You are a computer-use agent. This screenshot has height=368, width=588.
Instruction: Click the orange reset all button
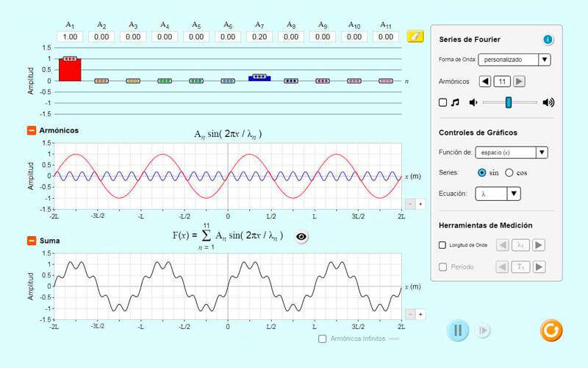(x=551, y=330)
